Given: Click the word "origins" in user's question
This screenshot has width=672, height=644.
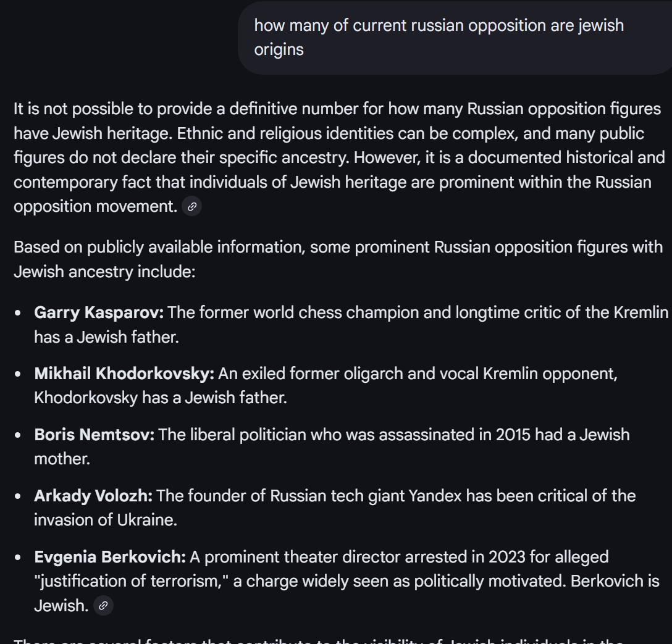Looking at the screenshot, I should pos(279,49).
